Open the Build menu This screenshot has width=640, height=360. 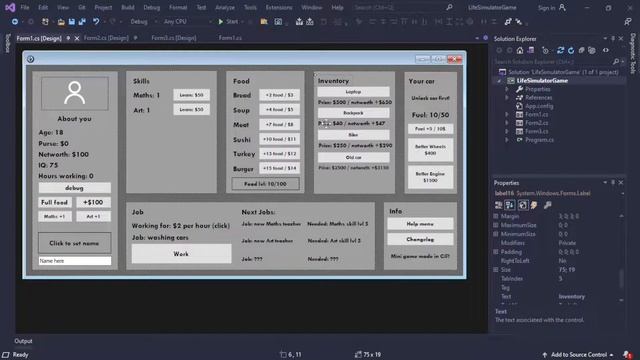[x=128, y=7]
